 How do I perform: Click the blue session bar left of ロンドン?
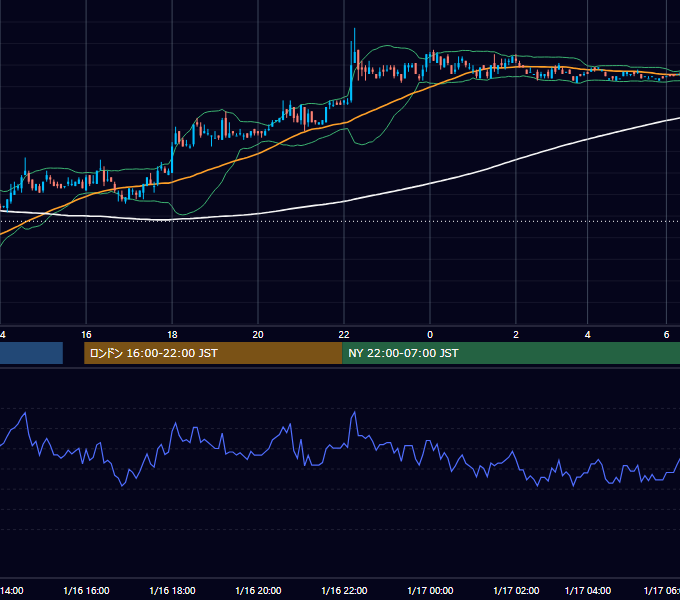[x=31, y=353]
